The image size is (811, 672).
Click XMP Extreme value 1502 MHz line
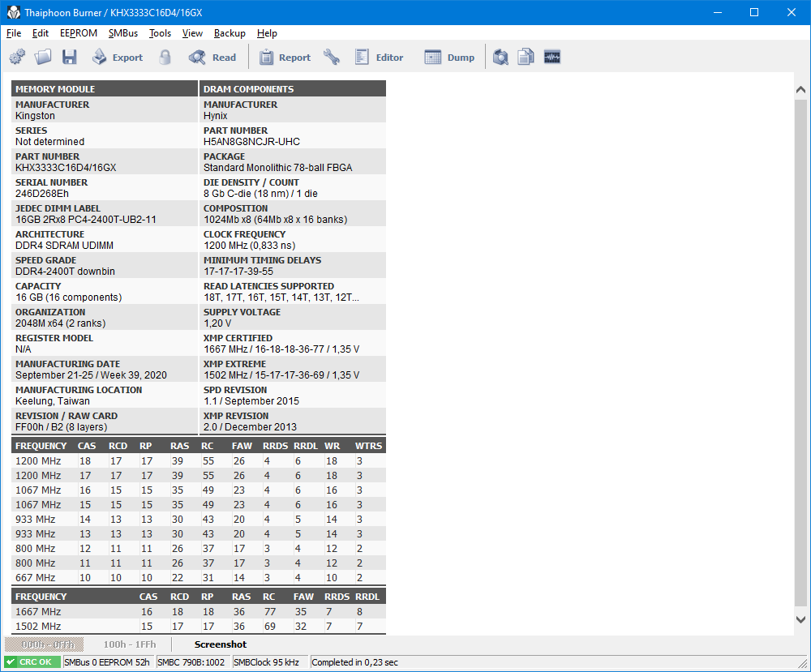281,375
